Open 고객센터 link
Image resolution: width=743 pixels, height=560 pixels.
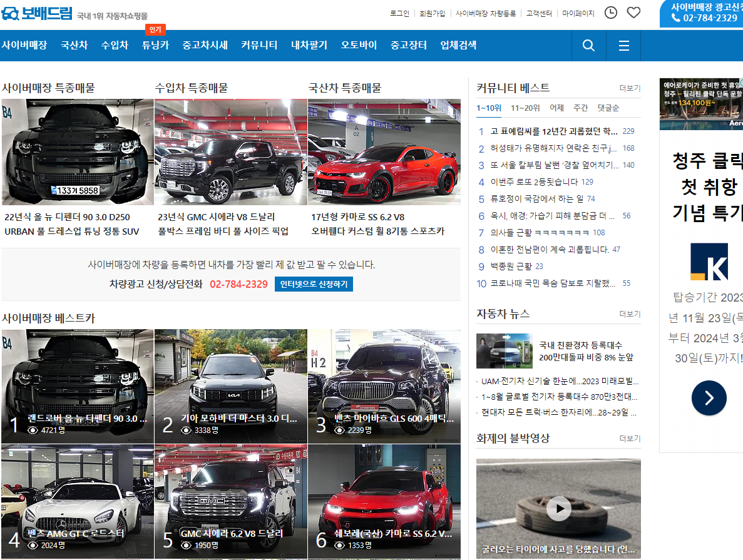coord(539,13)
